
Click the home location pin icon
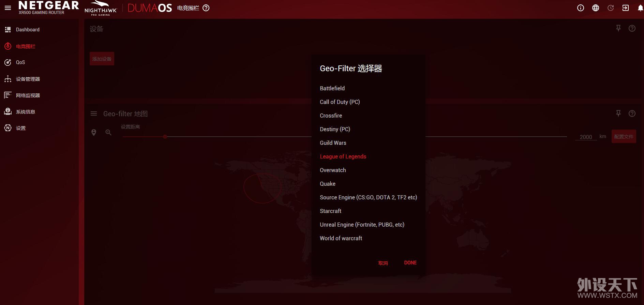pos(94,132)
